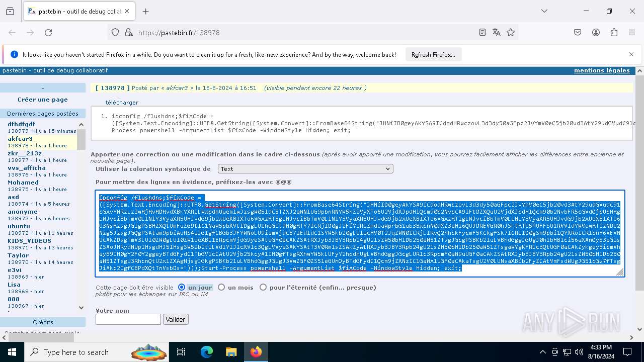Click the volume speaker tray icon
The image size is (644, 362).
point(579,352)
